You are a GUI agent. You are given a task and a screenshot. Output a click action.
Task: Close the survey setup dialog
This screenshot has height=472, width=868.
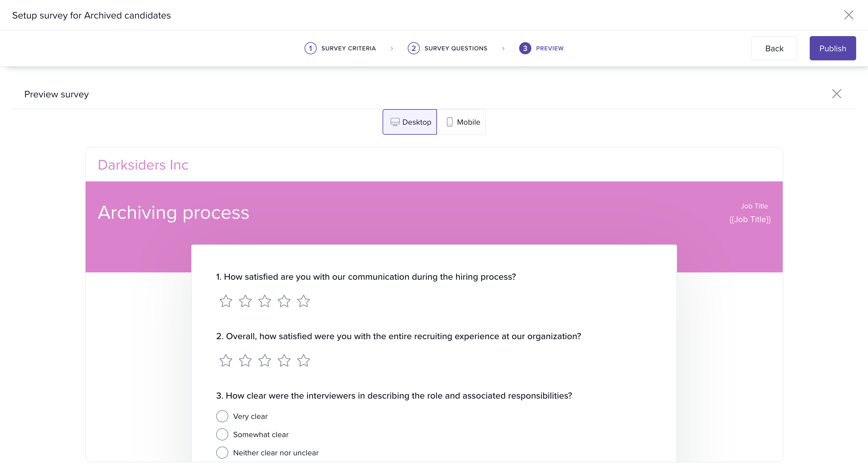(x=849, y=15)
